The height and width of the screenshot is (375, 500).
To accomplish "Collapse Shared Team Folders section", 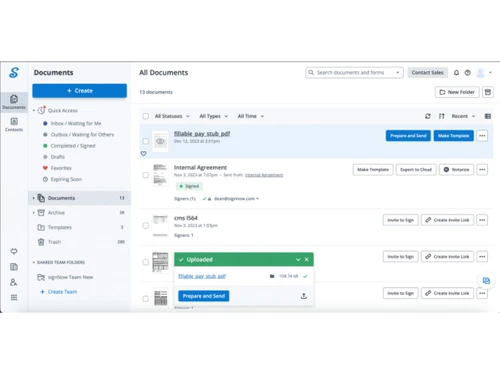I will pos(34,262).
